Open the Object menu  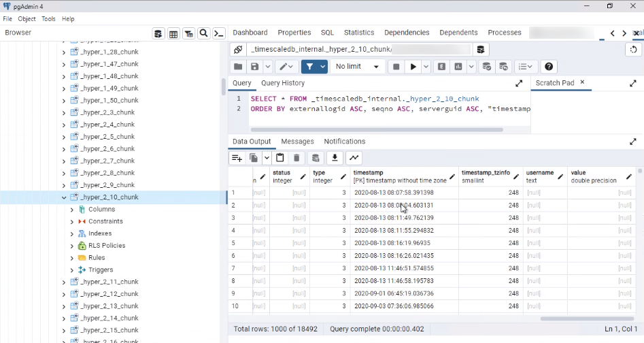coord(27,19)
